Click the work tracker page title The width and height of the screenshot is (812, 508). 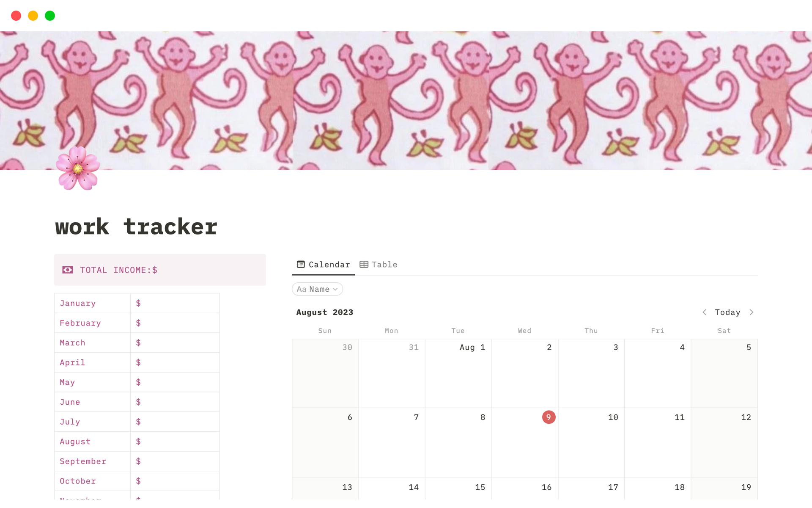pos(136,226)
